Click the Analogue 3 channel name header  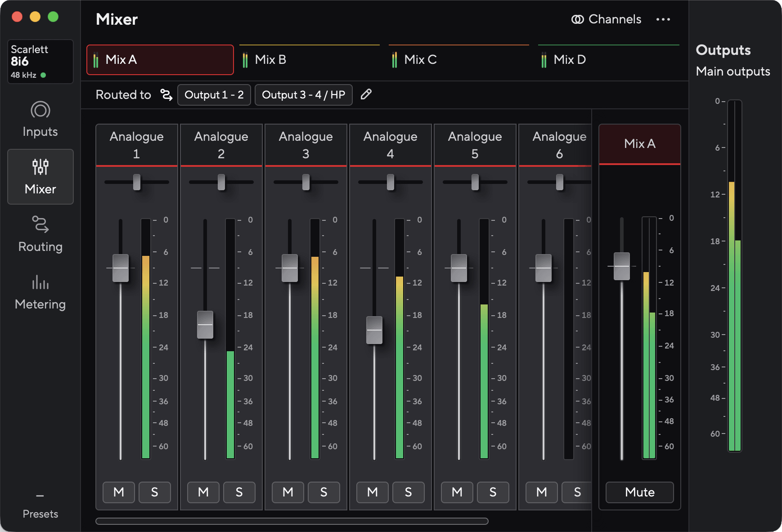click(306, 145)
